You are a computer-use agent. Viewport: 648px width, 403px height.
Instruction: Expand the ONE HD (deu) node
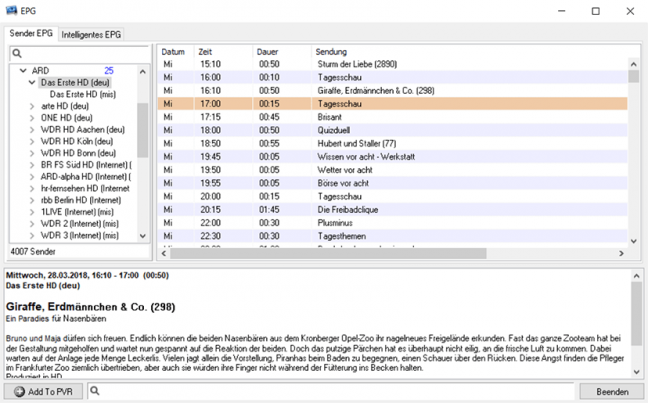pos(32,118)
